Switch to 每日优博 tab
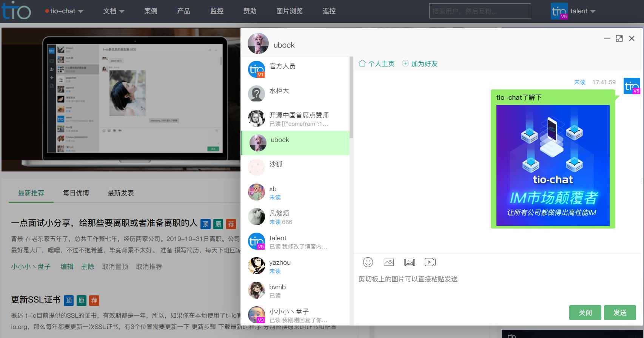This screenshot has height=338, width=644. click(75, 193)
